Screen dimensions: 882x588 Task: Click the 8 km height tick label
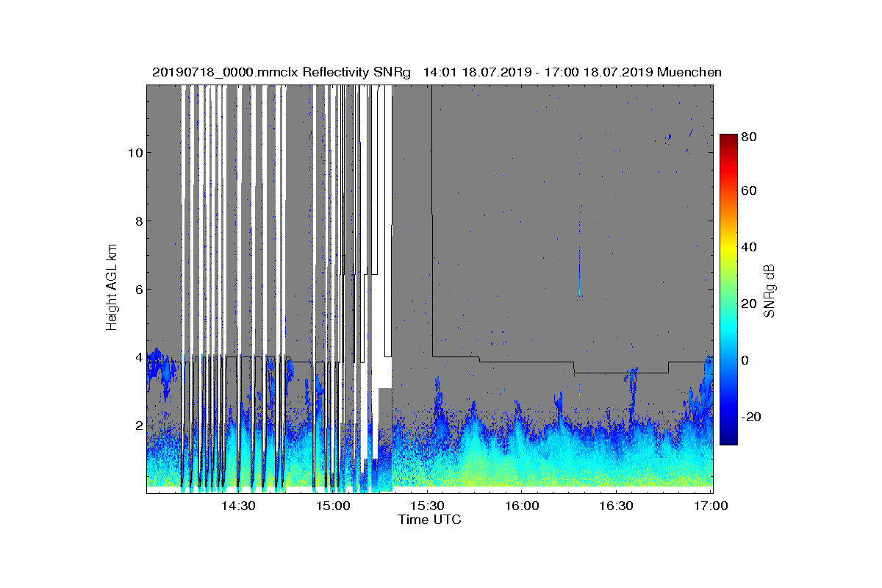pos(137,221)
